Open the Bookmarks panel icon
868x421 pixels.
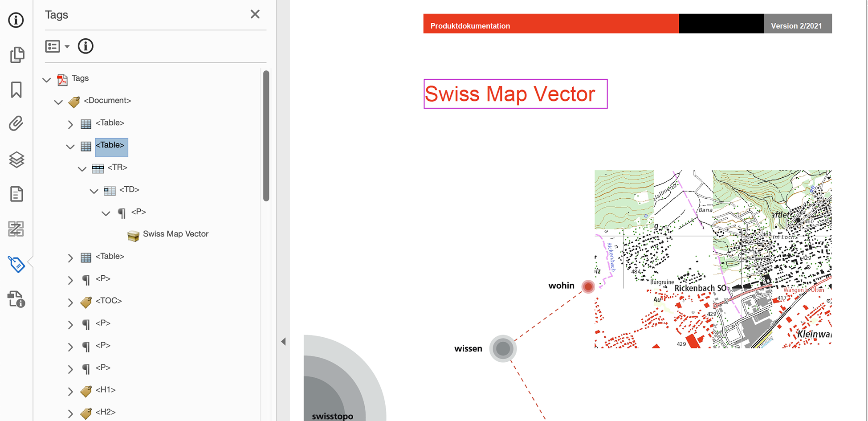tap(16, 90)
